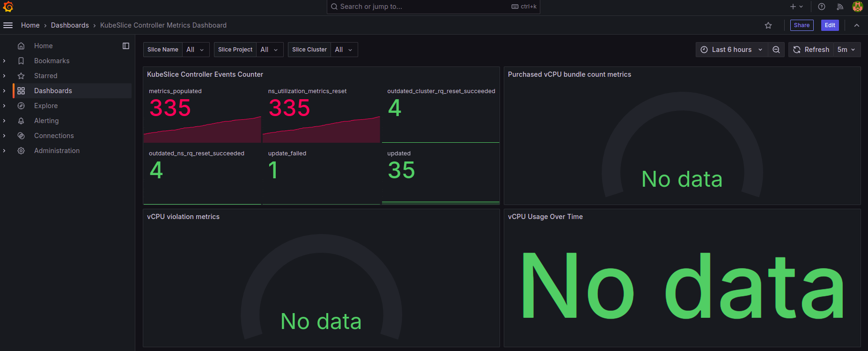Screen dimensions: 868x351
Task: Open the Home sidebar menu item
Action: point(44,46)
